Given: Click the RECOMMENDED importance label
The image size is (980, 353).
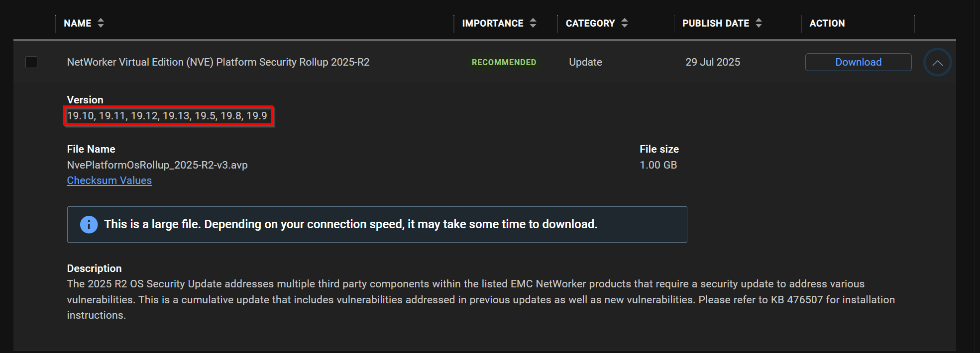Looking at the screenshot, I should 504,62.
